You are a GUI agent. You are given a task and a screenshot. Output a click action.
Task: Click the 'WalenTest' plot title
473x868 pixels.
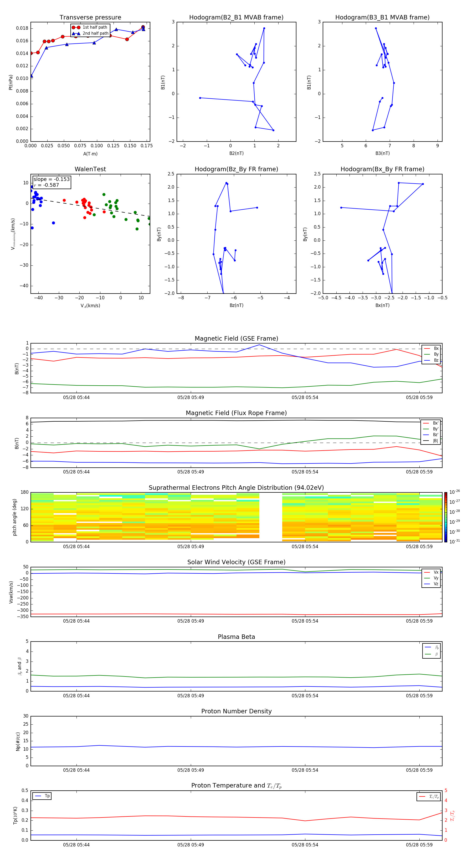click(x=90, y=169)
